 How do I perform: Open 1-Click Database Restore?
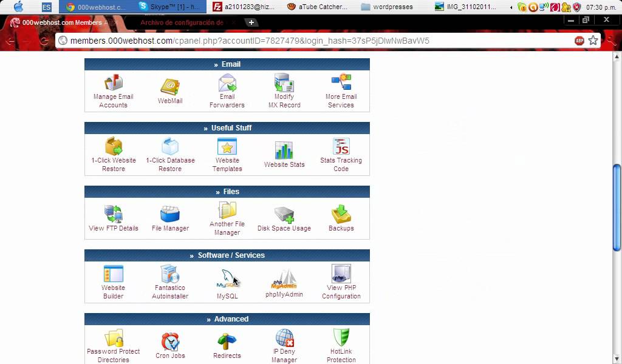(170, 155)
